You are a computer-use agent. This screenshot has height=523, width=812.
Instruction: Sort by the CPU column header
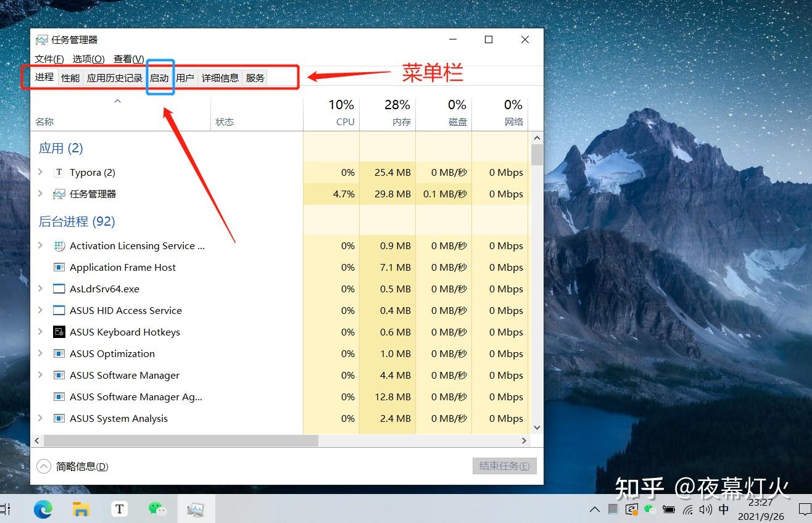[331, 114]
